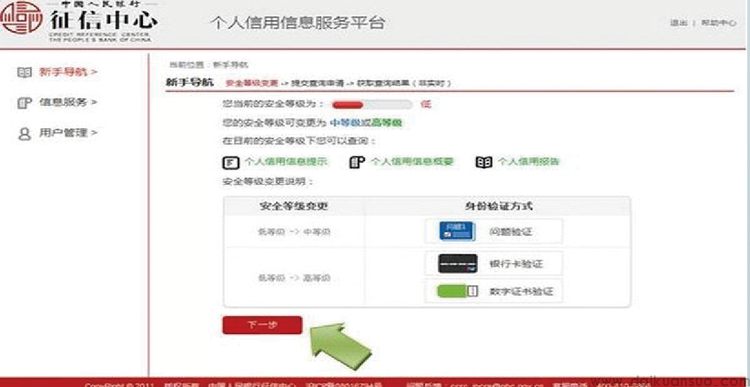Image resolution: width=750 pixels, height=387 pixels.
Task: Select the blue 问题验证 card icon
Action: pyautogui.click(x=457, y=231)
